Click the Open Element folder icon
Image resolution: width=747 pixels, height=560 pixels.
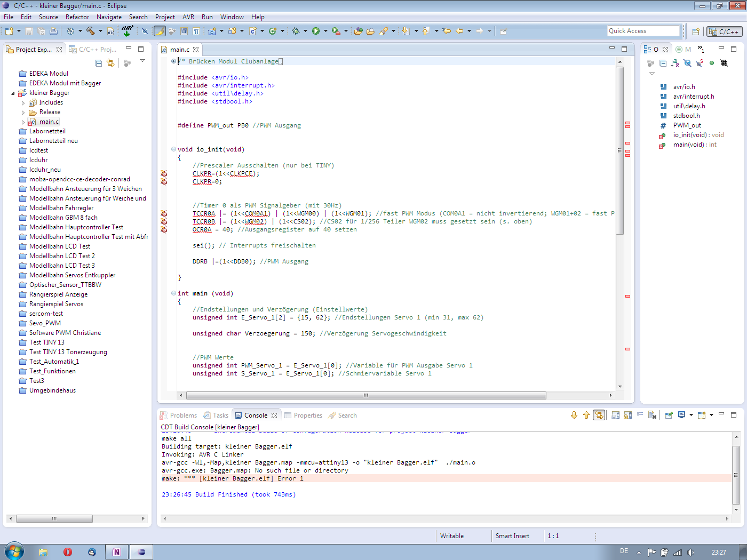[x=359, y=31]
